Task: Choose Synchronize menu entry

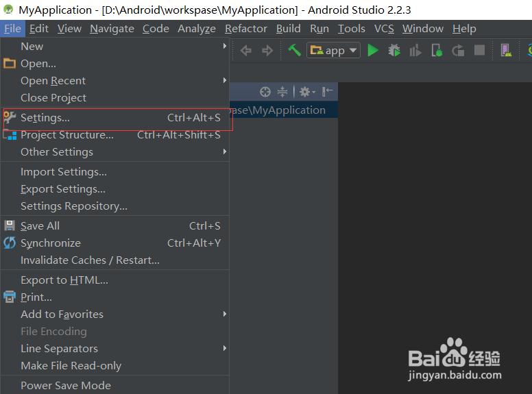Action: [114, 243]
